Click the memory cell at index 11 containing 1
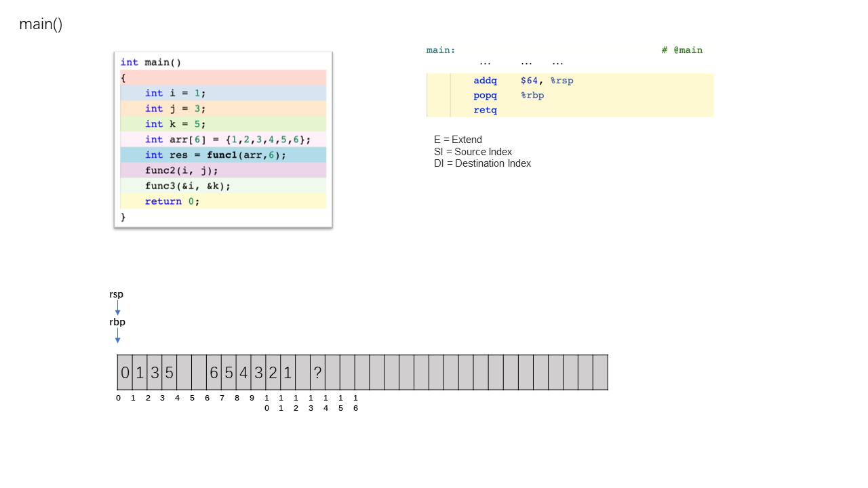 click(288, 372)
